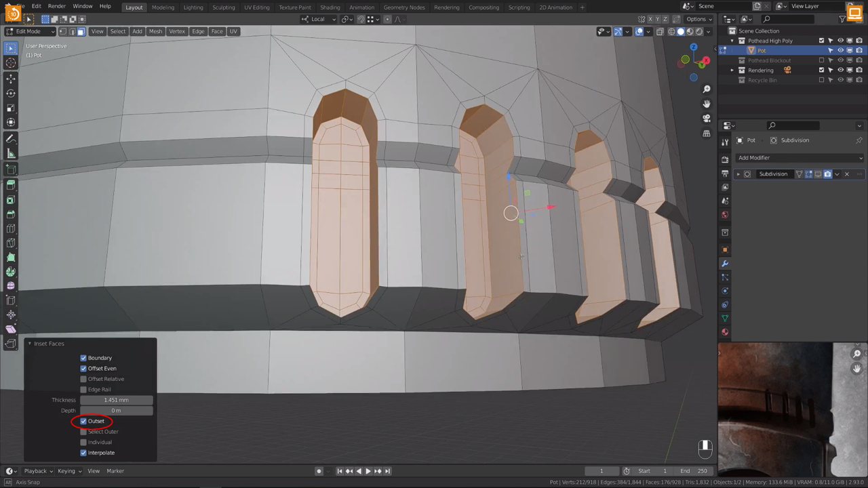This screenshot has height=488, width=868.
Task: Click the pan hand viewport gizmo
Action: 707,104
